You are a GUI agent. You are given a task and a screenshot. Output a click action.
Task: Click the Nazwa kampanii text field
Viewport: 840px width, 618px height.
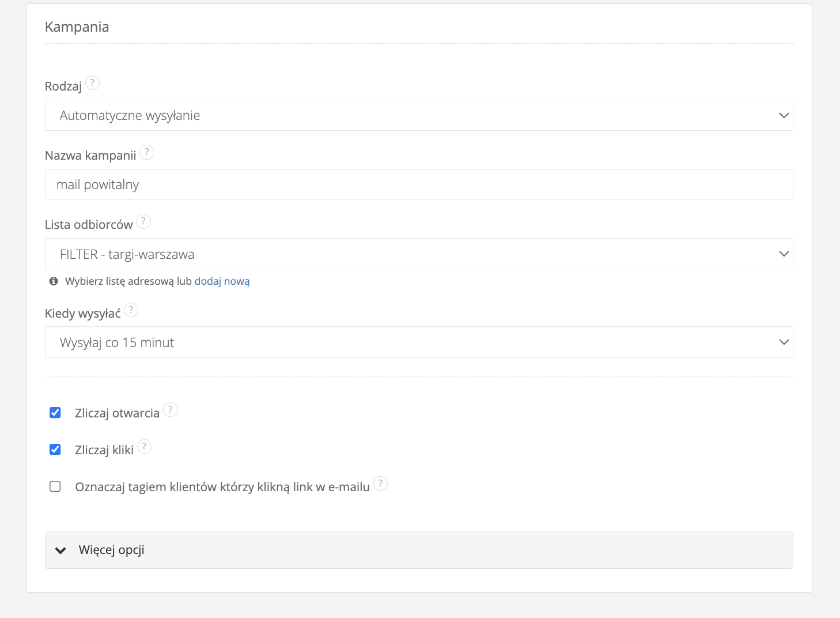pos(419,184)
